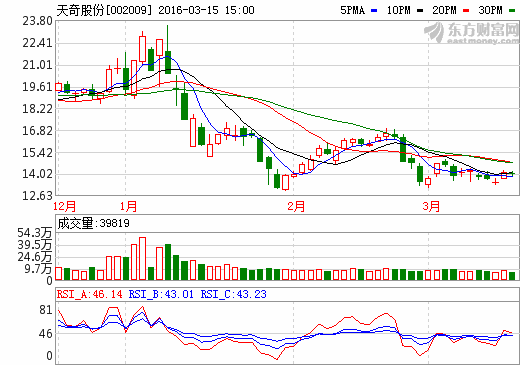Click the 39.5万 volume axis label

pos(35,245)
